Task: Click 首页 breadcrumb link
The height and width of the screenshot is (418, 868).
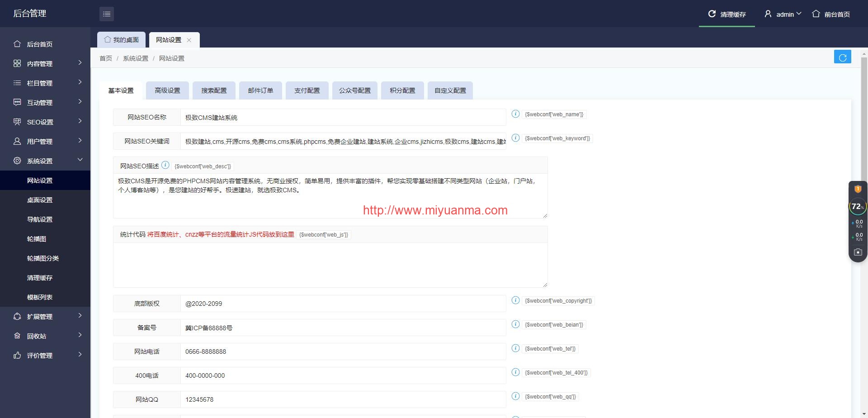Action: pyautogui.click(x=106, y=58)
